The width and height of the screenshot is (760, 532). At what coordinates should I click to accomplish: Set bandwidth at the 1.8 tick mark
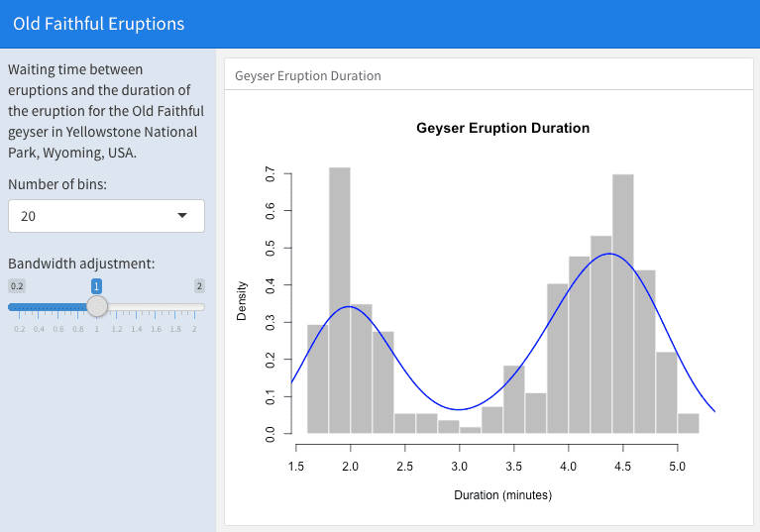coord(175,307)
